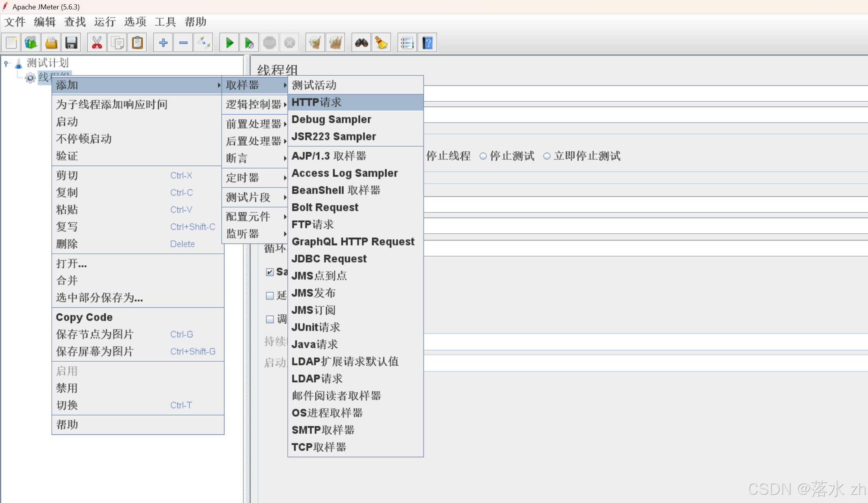The width and height of the screenshot is (868, 503).
Task: Toggle the checked Sa... checkbox
Action: point(270,272)
